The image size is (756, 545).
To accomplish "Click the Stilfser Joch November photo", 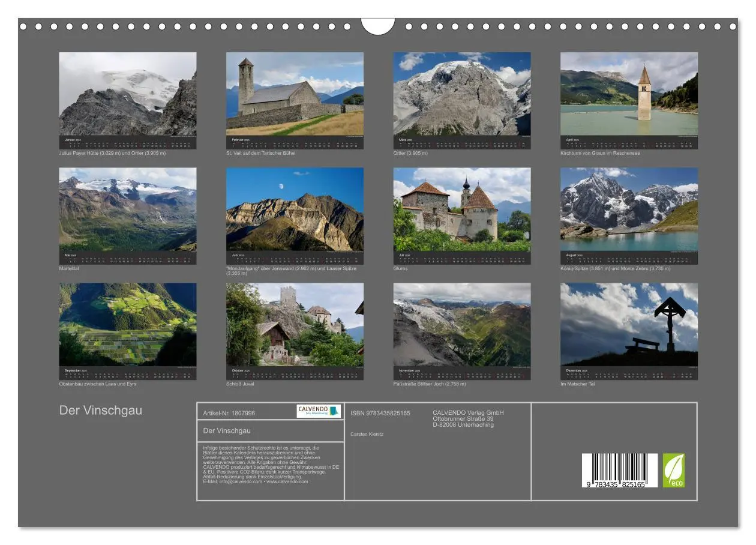I will coord(462,325).
